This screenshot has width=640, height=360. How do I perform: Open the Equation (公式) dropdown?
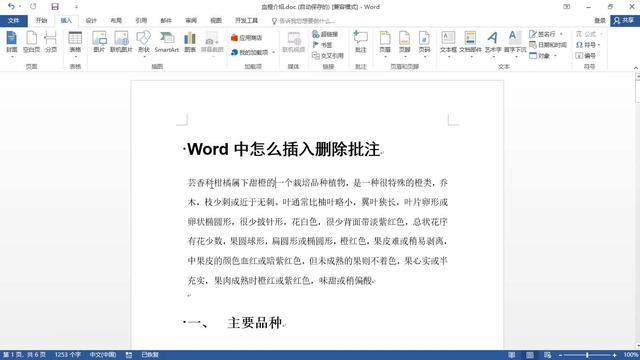(589, 34)
